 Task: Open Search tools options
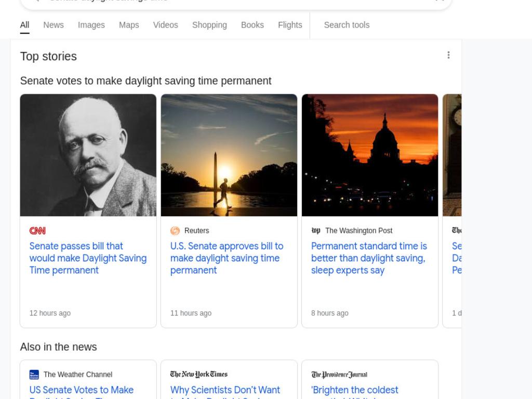tap(347, 25)
